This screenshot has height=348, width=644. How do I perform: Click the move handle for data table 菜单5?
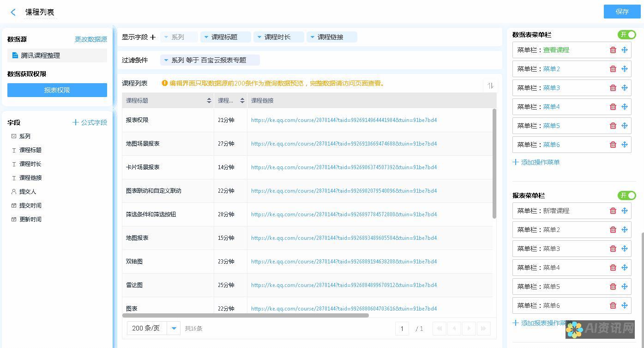click(625, 126)
